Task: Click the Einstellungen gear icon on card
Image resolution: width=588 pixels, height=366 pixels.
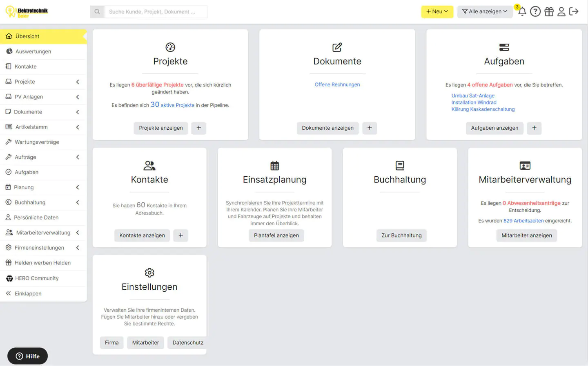Action: [x=149, y=273]
